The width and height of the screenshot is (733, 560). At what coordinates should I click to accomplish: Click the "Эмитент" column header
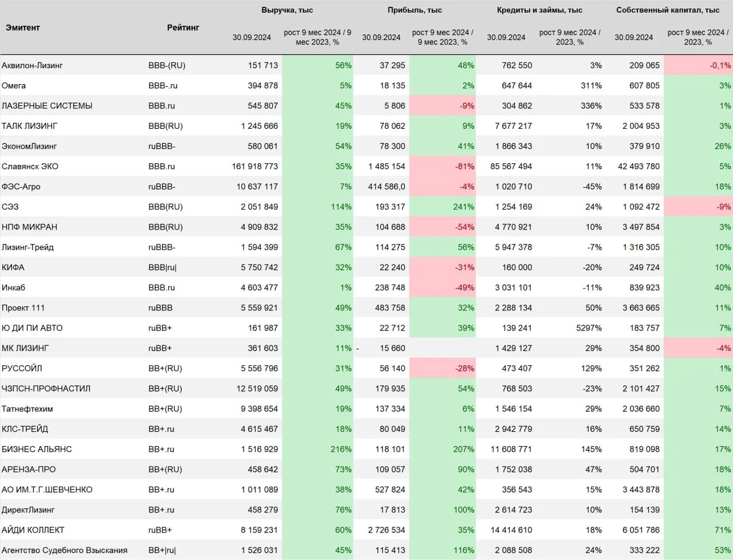(23, 27)
